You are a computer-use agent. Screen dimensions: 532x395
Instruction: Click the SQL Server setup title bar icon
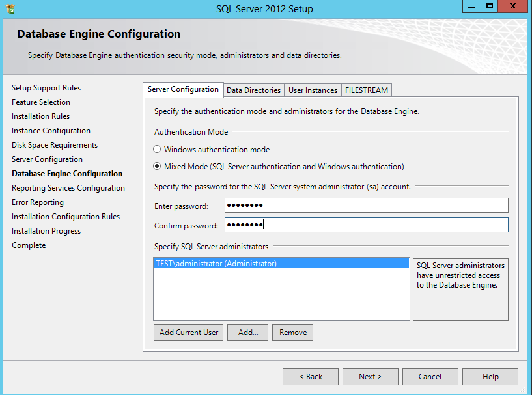click(10, 8)
